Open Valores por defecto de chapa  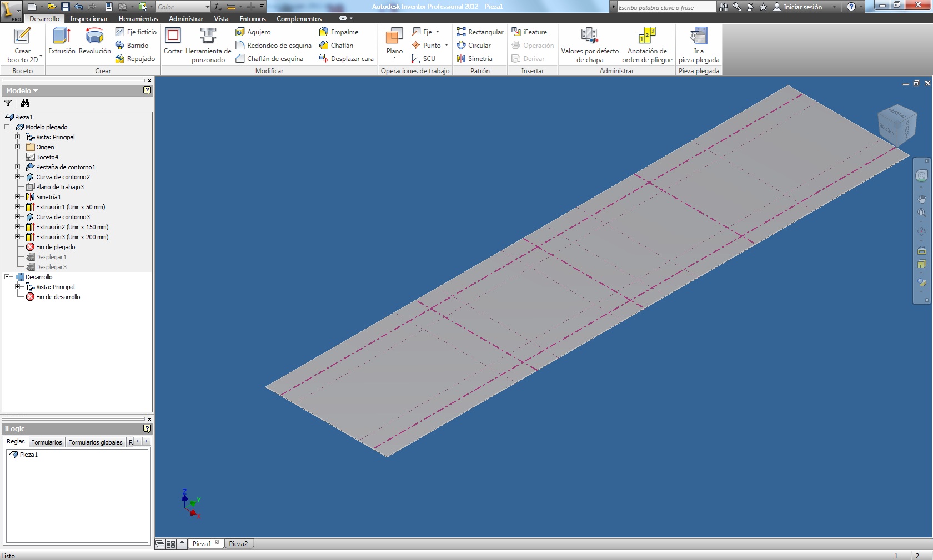pyautogui.click(x=590, y=44)
